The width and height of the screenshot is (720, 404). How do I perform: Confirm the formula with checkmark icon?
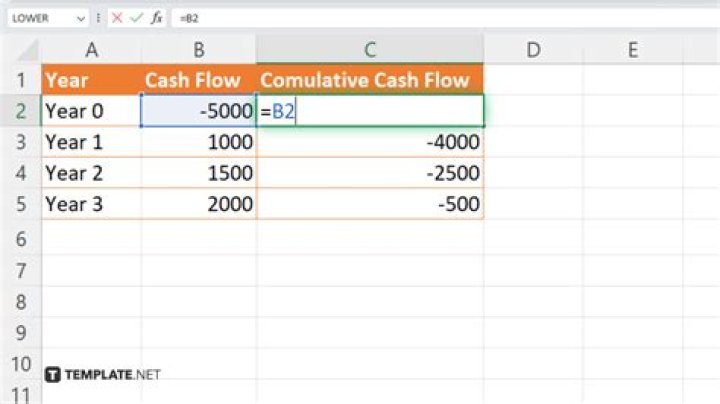[x=136, y=18]
